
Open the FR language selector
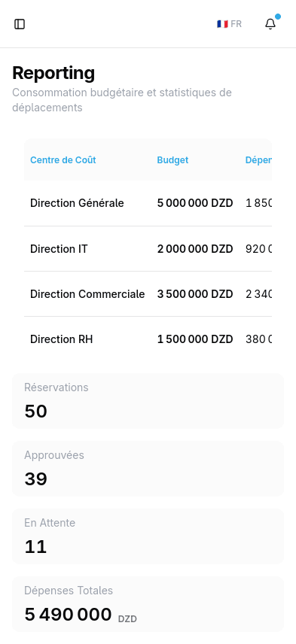click(x=230, y=24)
